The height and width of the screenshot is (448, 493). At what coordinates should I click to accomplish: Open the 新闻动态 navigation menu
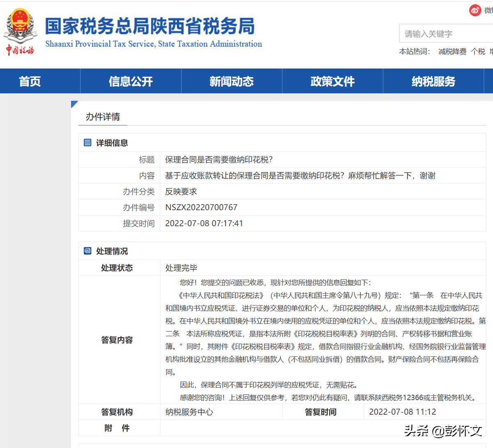pos(231,81)
